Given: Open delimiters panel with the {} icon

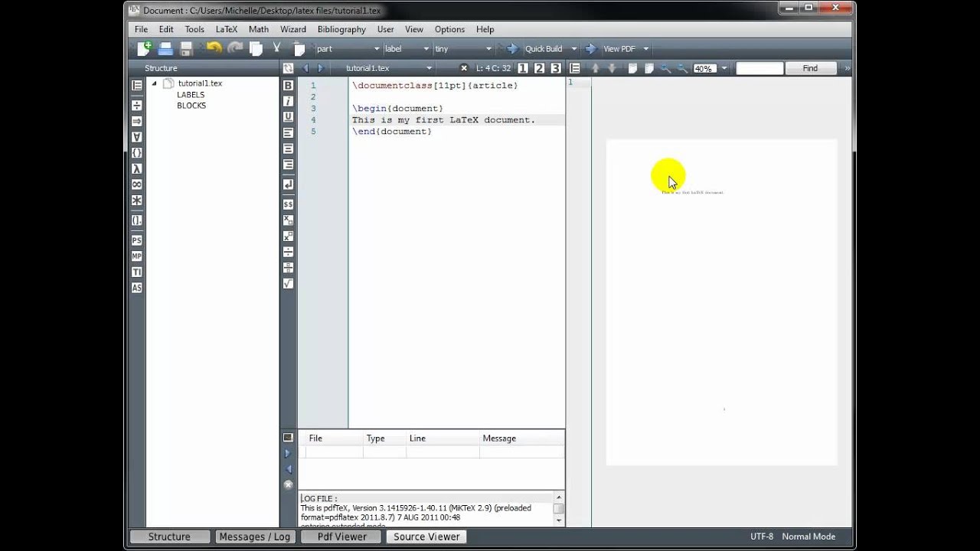Looking at the screenshot, I should pos(136,153).
